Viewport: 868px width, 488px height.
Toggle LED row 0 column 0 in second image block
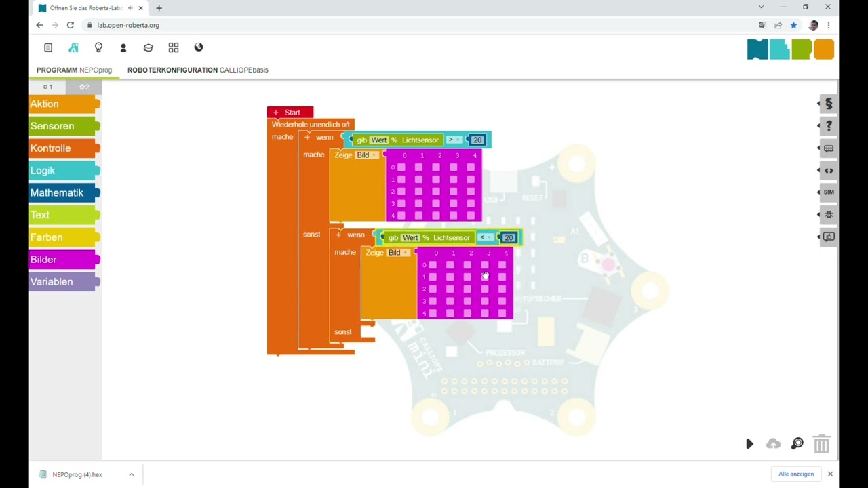pos(433,265)
